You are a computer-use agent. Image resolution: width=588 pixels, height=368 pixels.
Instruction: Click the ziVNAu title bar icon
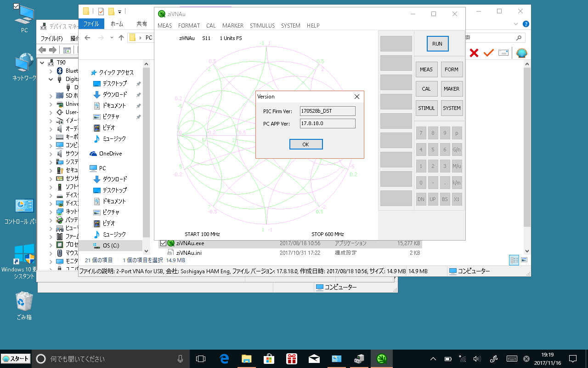pos(161,14)
